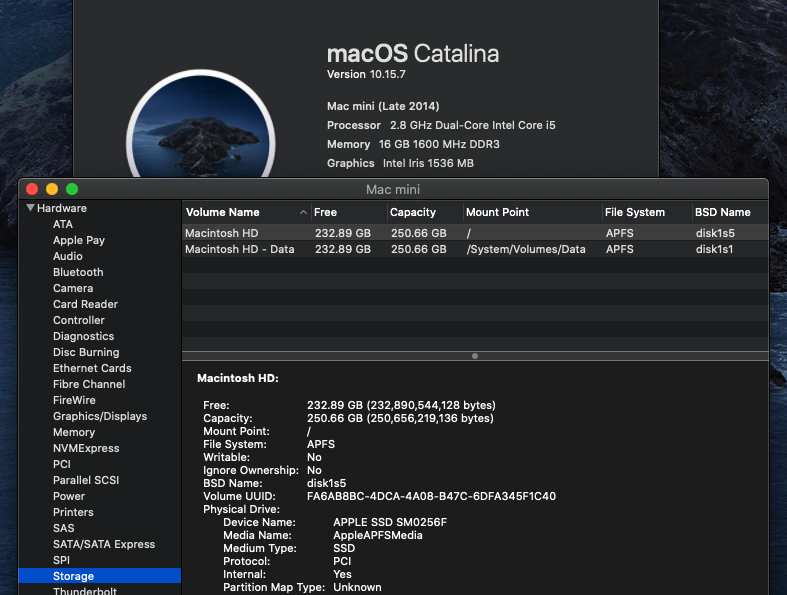
Task: Click APPLE SSD SM0256F device name
Action: click(x=390, y=522)
